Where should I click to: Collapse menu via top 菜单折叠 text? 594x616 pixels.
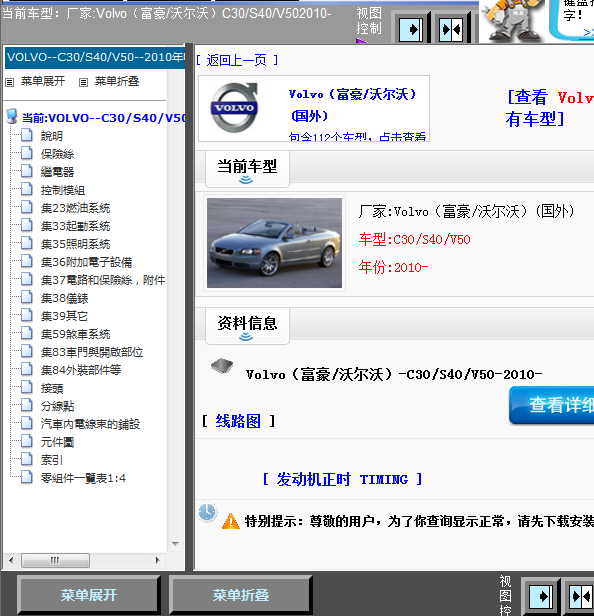pos(117,81)
